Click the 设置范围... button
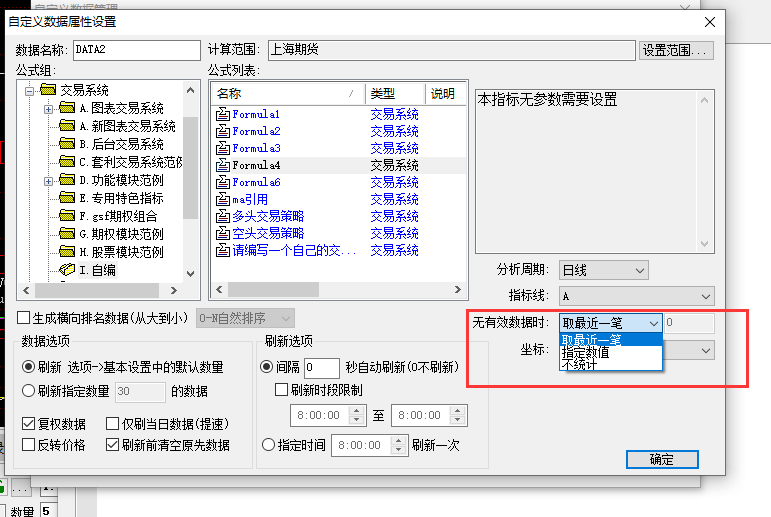771x517 pixels. [676, 50]
